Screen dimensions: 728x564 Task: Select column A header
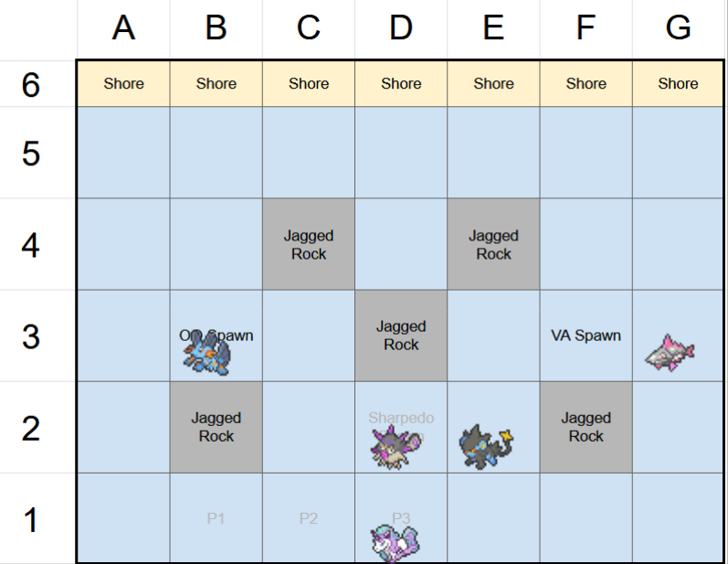click(x=123, y=29)
